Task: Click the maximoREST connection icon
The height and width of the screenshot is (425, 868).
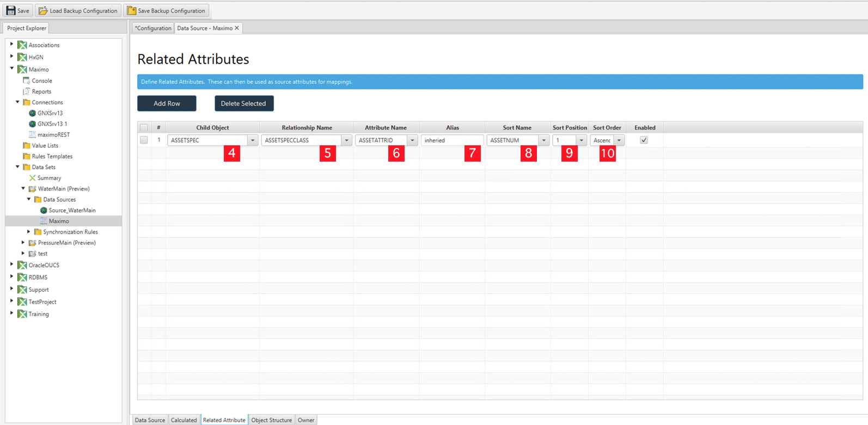Action: coord(32,134)
